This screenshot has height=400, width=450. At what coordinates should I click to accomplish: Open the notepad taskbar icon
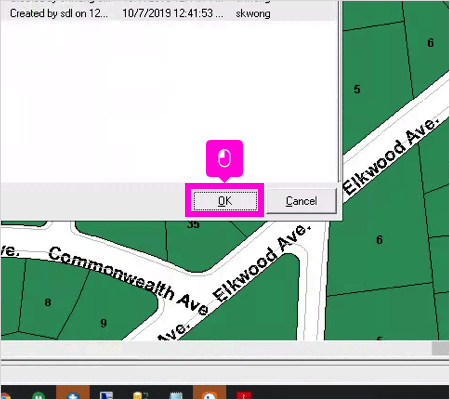pyautogui.click(x=176, y=395)
